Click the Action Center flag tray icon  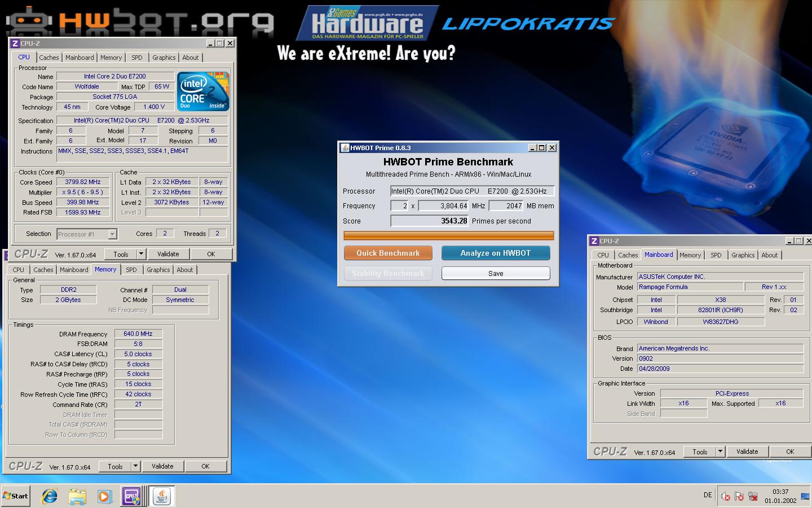tap(739, 497)
